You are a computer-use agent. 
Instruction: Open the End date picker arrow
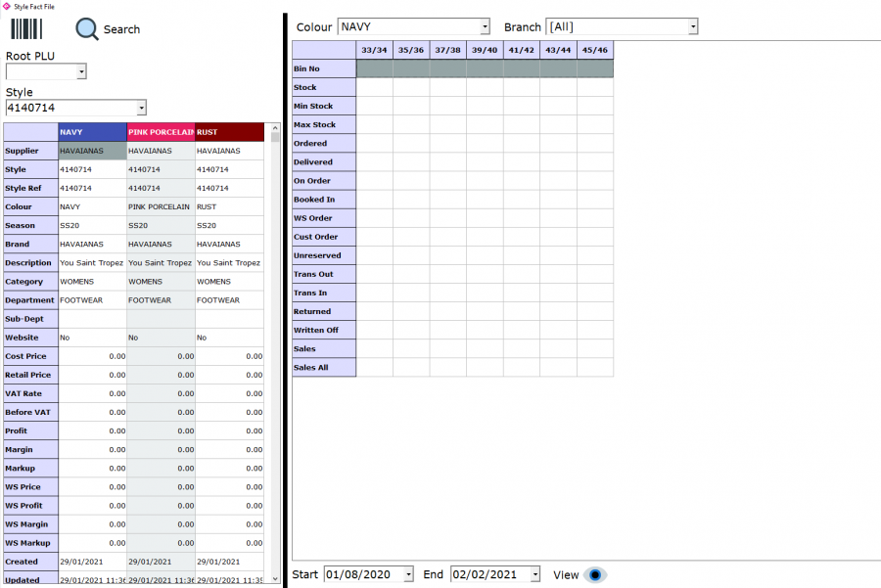534,574
